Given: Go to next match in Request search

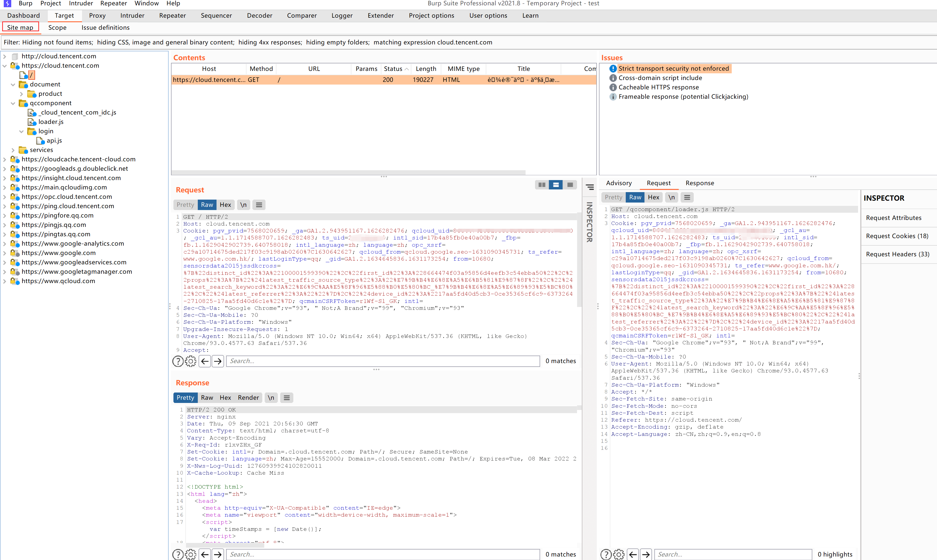Looking at the screenshot, I should (x=218, y=361).
